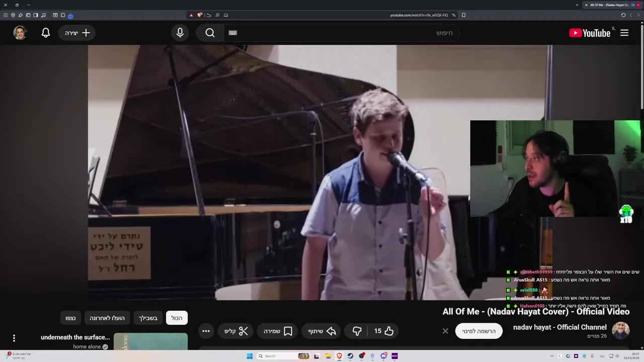Close the All Of Me browser tab
This screenshot has width=644, height=362.
586,5
